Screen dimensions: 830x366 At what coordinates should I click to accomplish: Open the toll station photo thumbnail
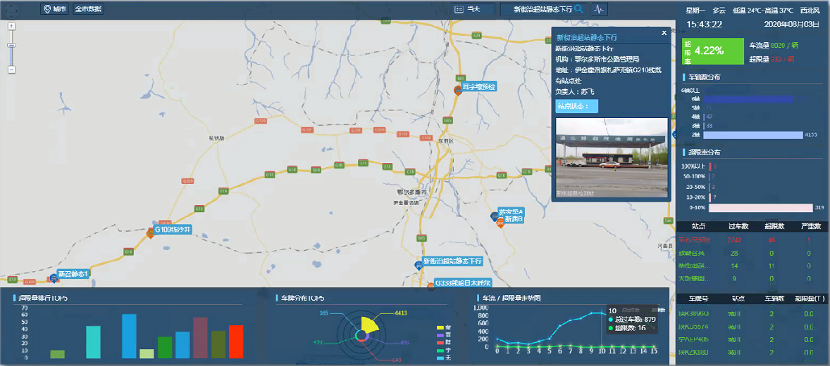(611, 158)
